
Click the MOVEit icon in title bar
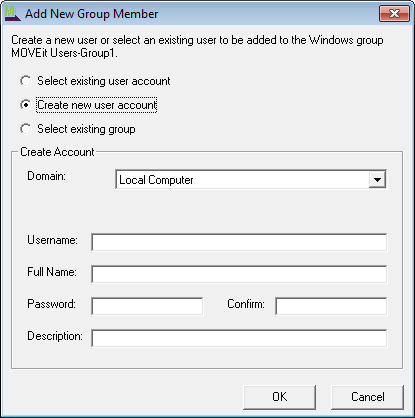[12, 14]
